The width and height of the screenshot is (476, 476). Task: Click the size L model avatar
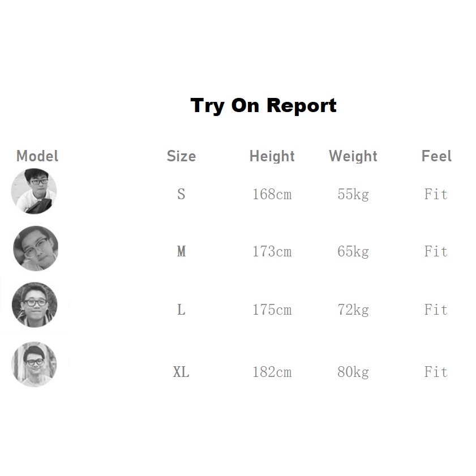click(x=35, y=305)
